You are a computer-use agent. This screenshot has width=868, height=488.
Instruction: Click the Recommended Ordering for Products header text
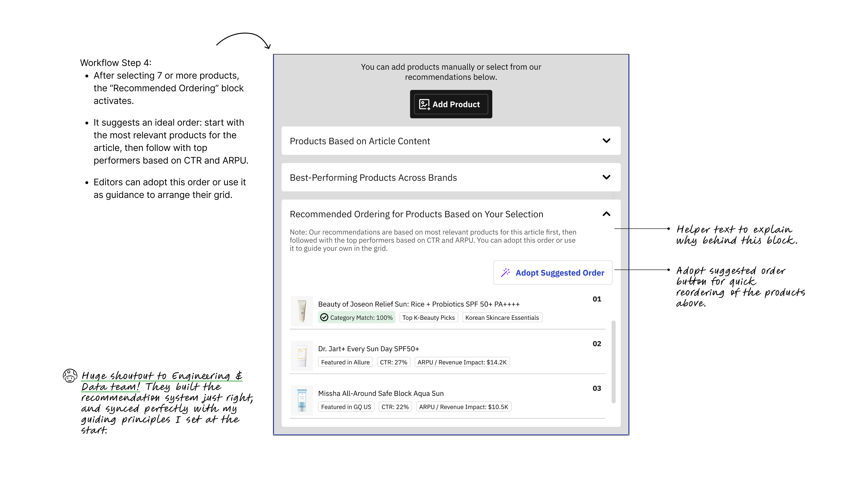pyautogui.click(x=416, y=214)
